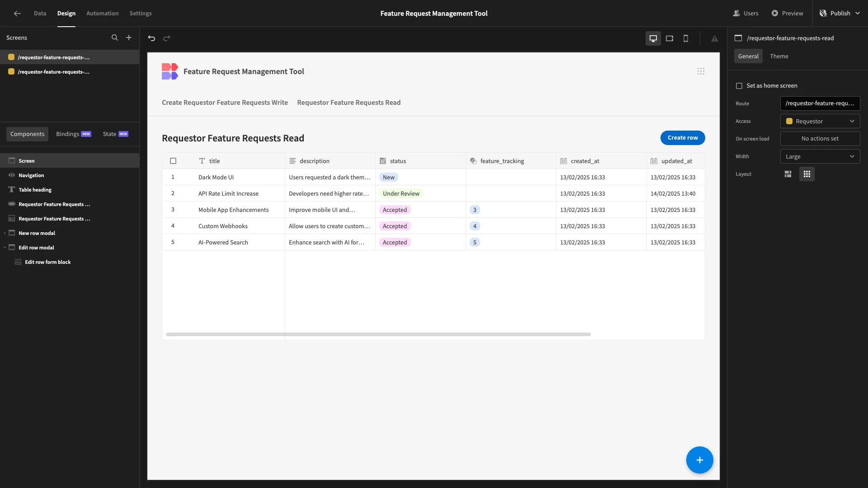Switch to tablet preview device
The image size is (868, 488).
pyautogui.click(x=670, y=38)
